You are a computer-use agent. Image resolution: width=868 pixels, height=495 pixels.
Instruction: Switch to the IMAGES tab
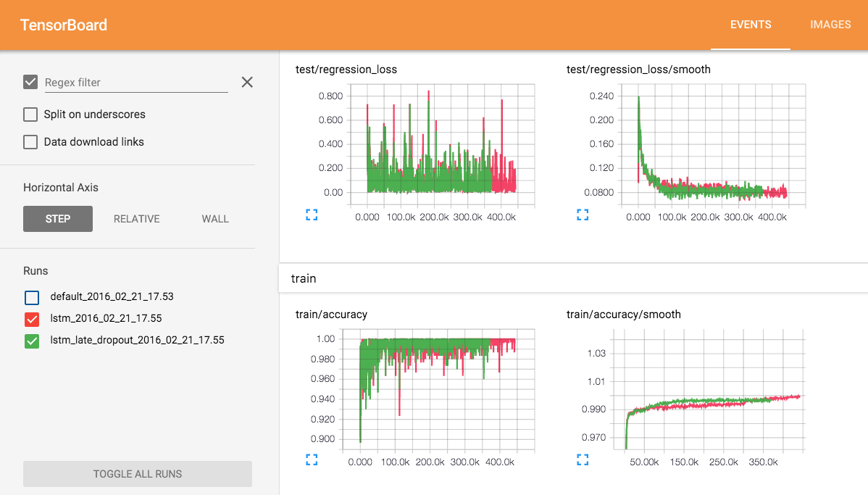pos(830,24)
